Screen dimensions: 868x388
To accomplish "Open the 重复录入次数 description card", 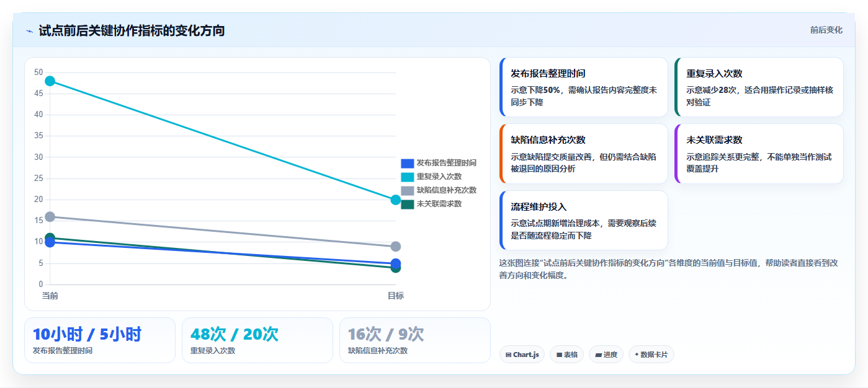I will [759, 87].
